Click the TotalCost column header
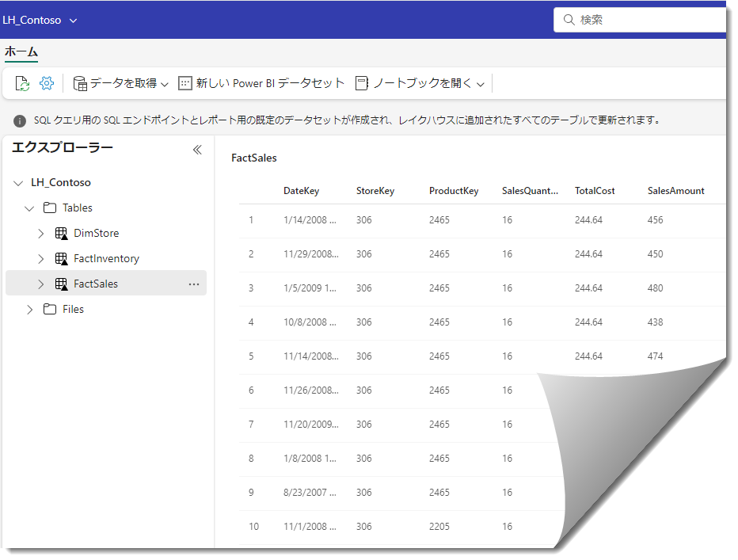 coord(595,191)
